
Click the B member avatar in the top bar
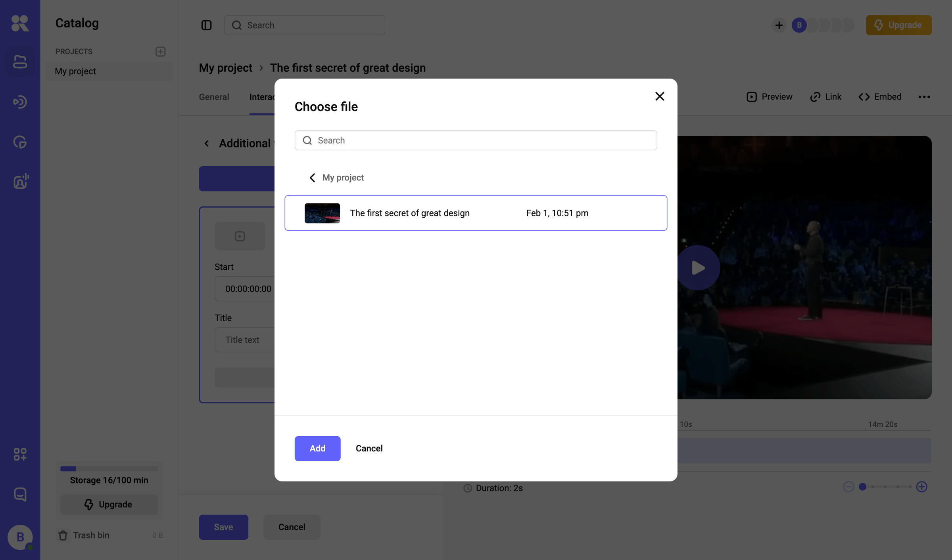click(x=799, y=25)
